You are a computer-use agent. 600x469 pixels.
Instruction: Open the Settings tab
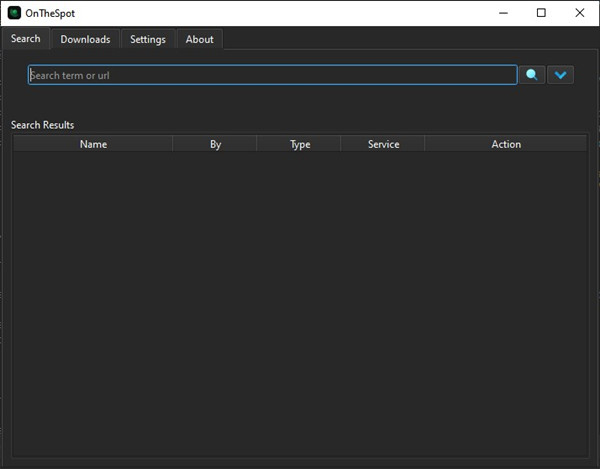(x=148, y=39)
